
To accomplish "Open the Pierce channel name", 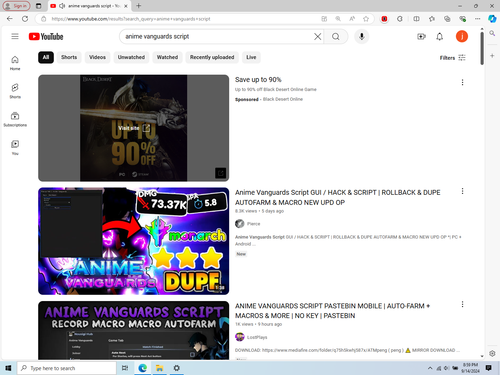I will point(254,224).
